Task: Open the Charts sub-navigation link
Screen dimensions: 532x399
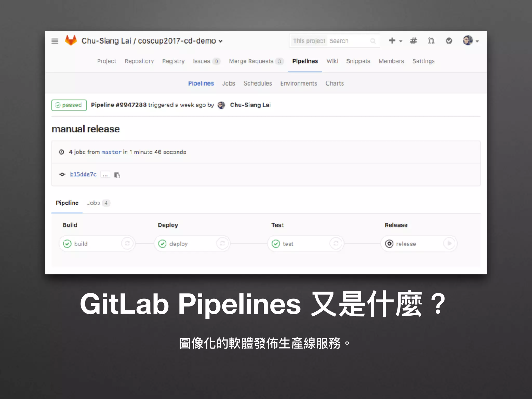Action: point(335,83)
